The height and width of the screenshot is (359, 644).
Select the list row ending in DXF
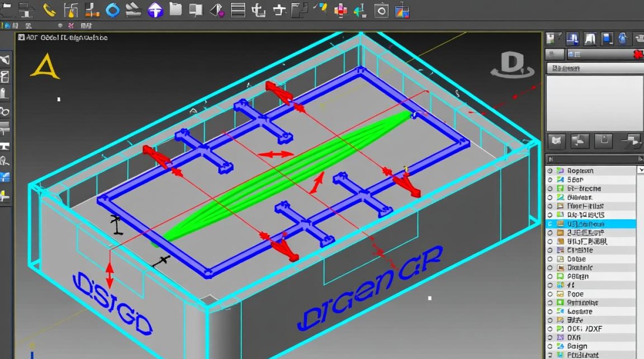(x=585, y=329)
